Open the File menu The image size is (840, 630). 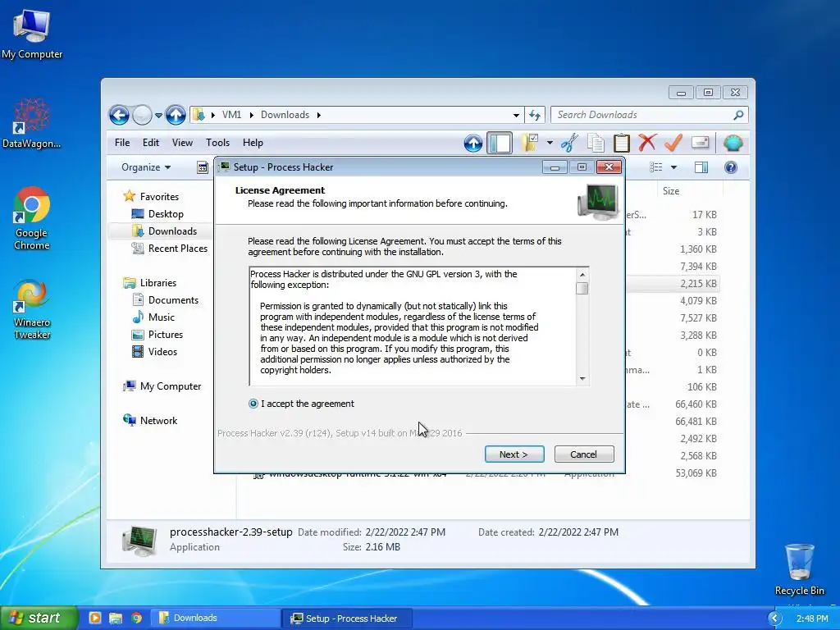click(122, 143)
